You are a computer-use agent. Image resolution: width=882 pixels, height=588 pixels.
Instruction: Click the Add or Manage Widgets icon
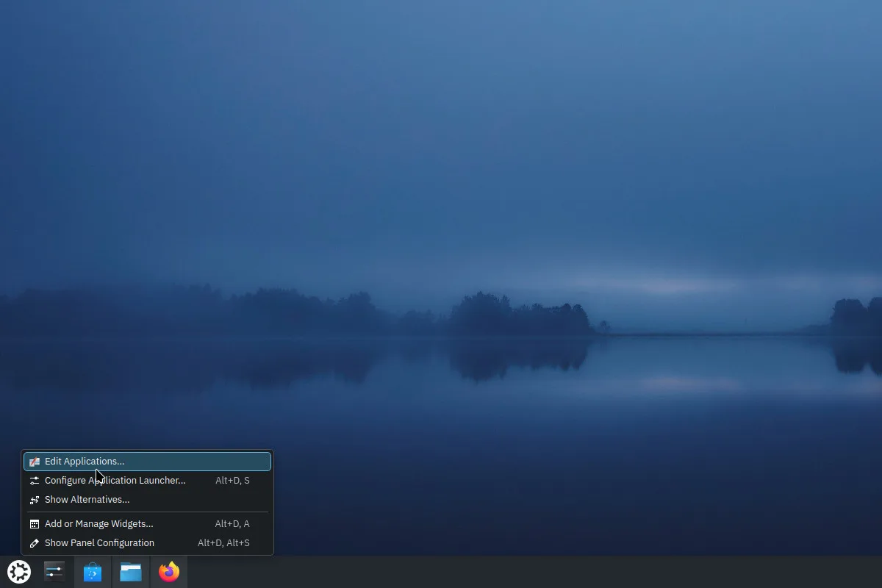pyautogui.click(x=35, y=524)
